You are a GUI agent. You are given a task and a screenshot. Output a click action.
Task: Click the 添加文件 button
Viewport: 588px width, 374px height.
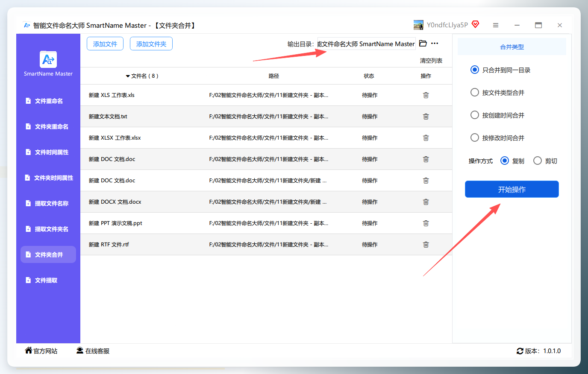click(105, 44)
